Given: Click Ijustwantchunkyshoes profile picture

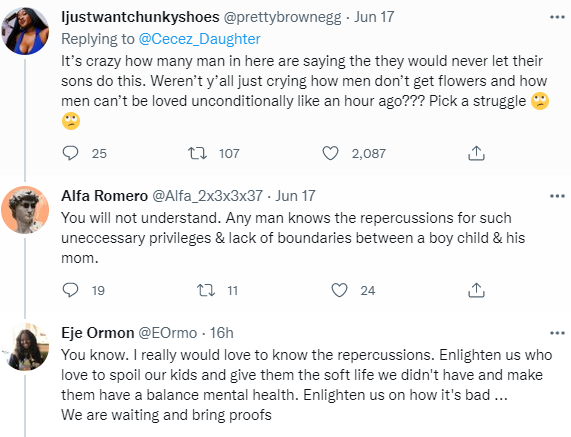Looking at the screenshot, I should [x=25, y=31].
